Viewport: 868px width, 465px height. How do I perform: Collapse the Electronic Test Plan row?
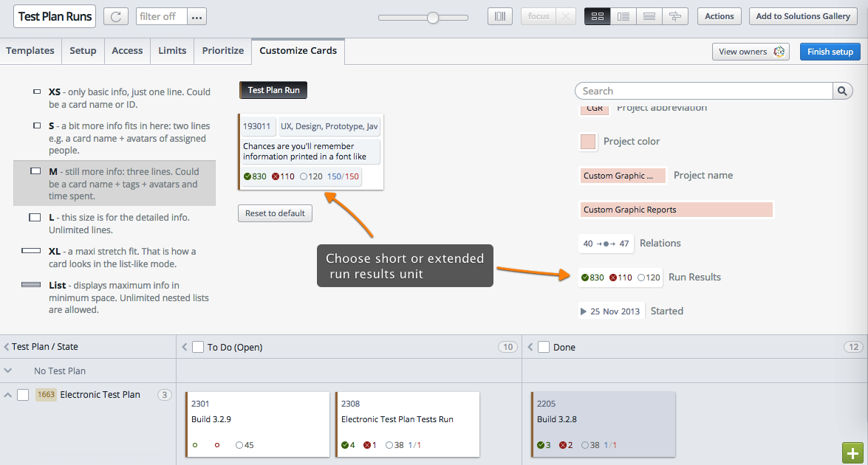[x=7, y=394]
